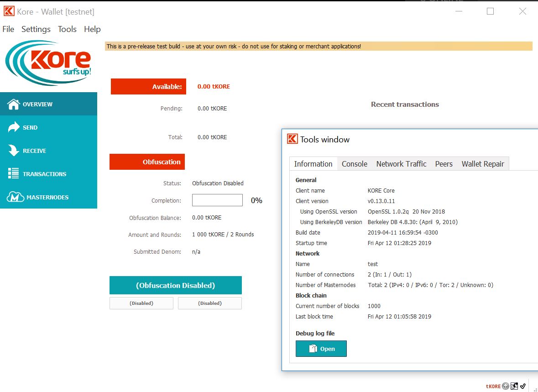Click the startup time Fri Apr 12 01:28:25 2019
Image resolution: width=538 pixels, height=392 pixels.
tap(399, 243)
